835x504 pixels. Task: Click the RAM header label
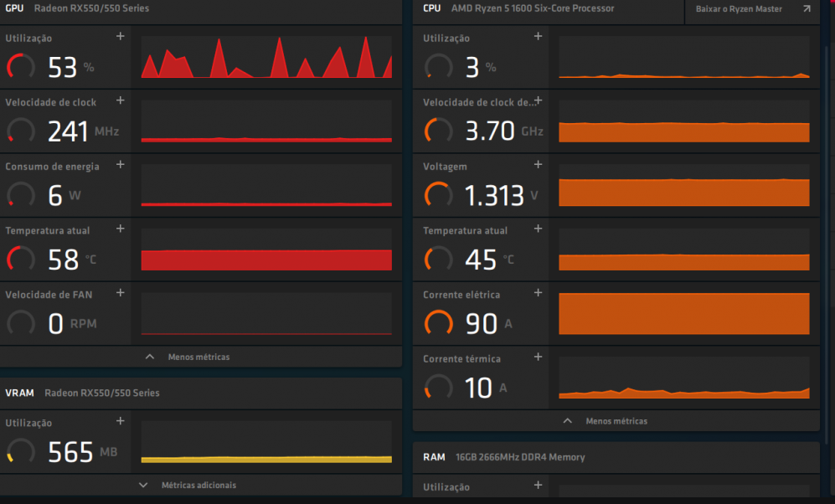434,457
